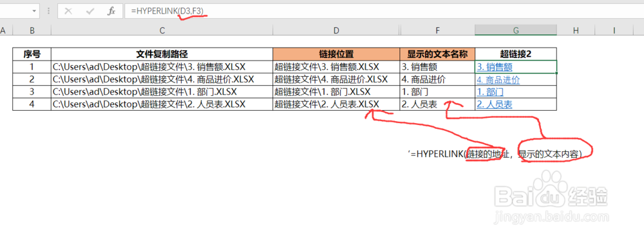Select the cell with sequence number 3
Viewport: 644px width, 239px height.
[x=32, y=92]
